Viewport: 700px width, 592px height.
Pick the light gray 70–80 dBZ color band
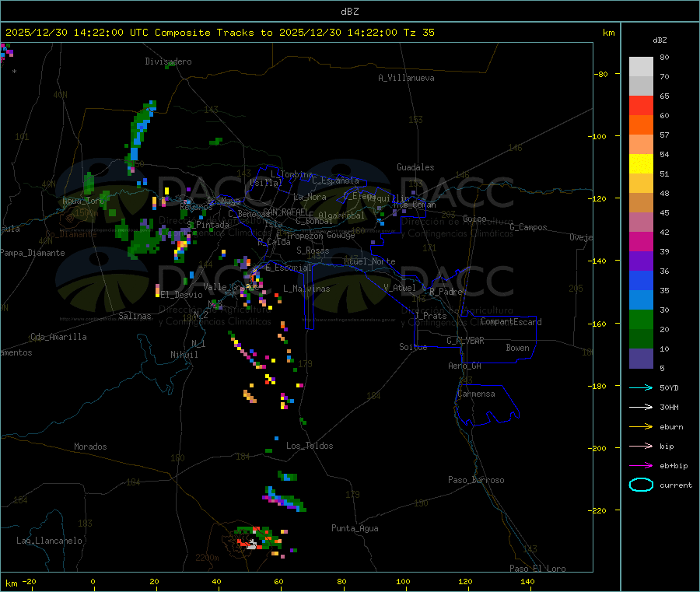tap(641, 67)
